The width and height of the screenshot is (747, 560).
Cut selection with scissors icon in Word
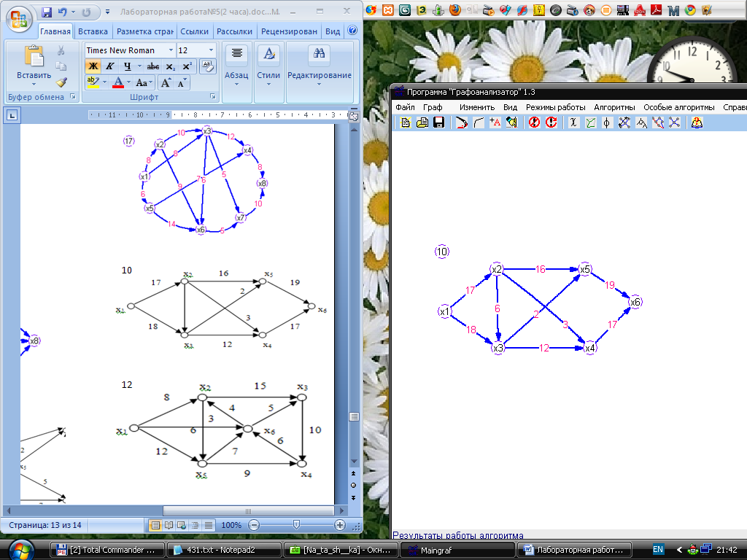(61, 50)
